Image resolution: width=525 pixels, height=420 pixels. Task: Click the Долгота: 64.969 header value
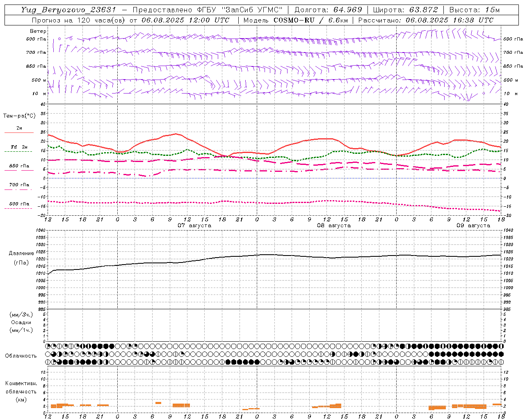[x=328, y=10]
